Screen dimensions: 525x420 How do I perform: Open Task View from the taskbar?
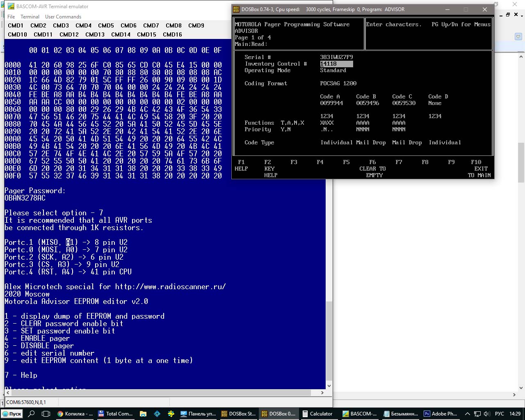[46, 414]
